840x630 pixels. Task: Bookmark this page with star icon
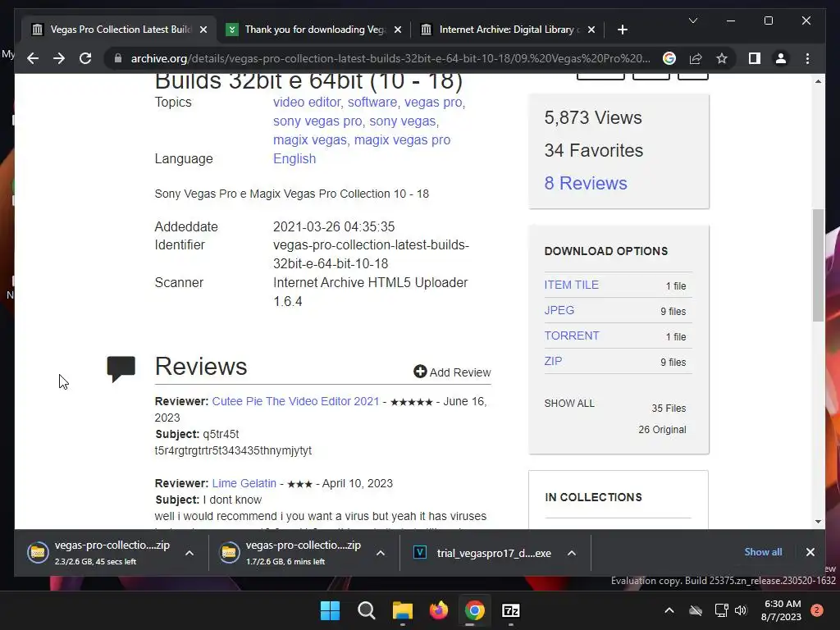coord(722,58)
